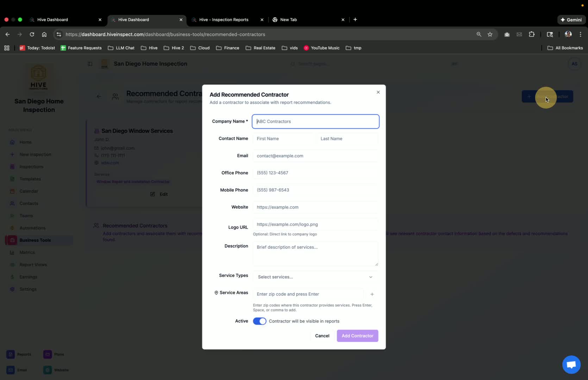This screenshot has height=380, width=588.
Task: Click the browser home icon
Action: coord(44,34)
